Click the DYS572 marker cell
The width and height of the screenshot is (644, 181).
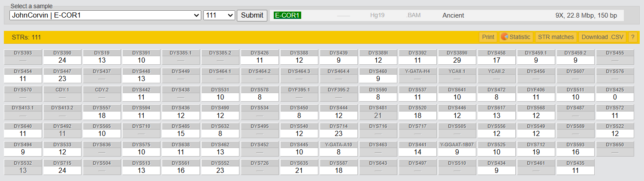pos(615,112)
